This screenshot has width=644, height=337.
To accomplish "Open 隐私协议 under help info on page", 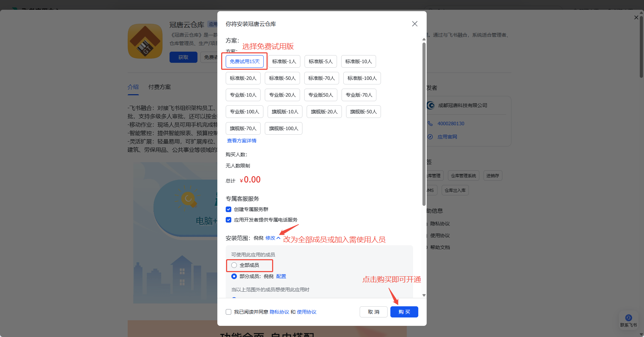I will 440,224.
